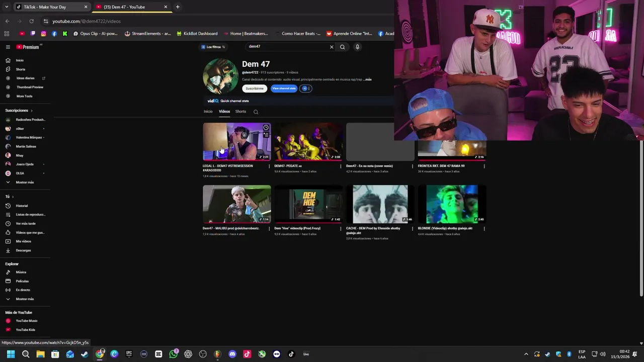The image size is (644, 362).
Task: Open BLONDIE videoclip thumbnail
Action: tap(452, 204)
